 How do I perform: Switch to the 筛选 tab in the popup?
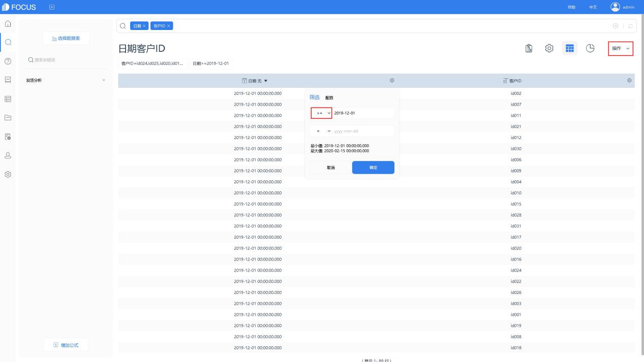pos(315,97)
